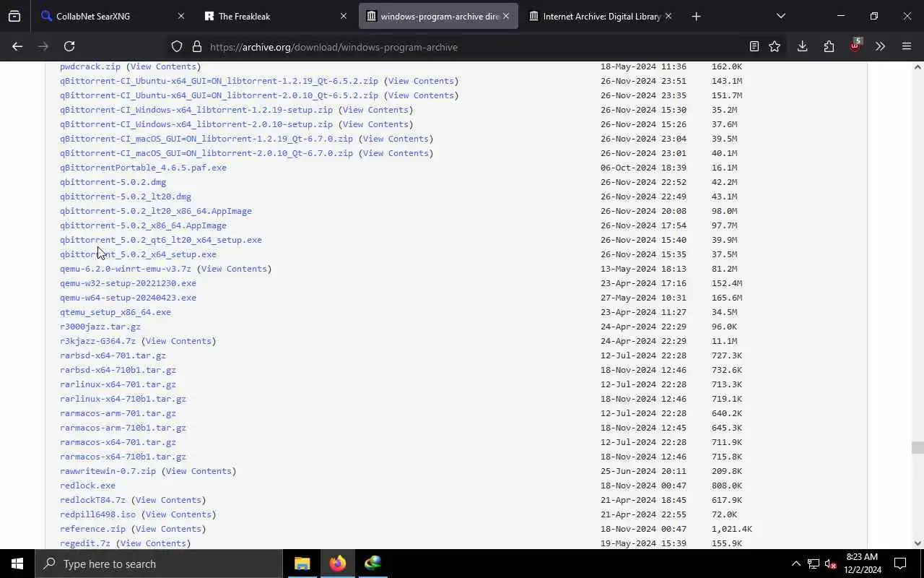
Task: Show hidden system tray icons
Action: 796,564
